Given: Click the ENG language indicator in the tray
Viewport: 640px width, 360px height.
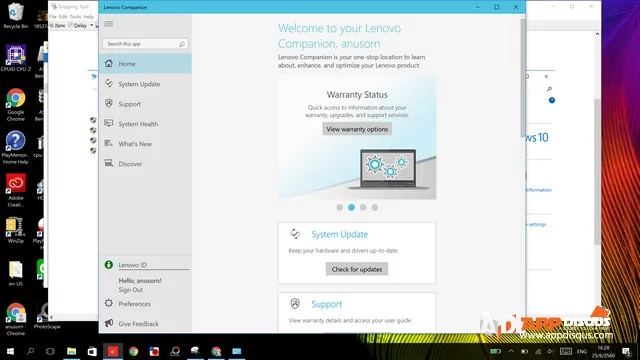Looking at the screenshot, I should tap(582, 351).
